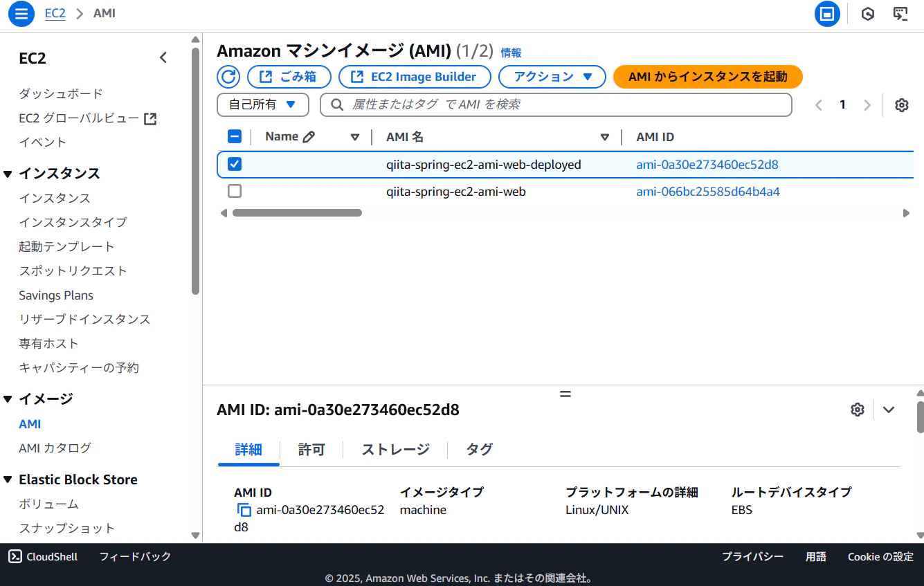This screenshot has width=924, height=586.
Task: Launch CloudShell from footer
Action: click(43, 556)
